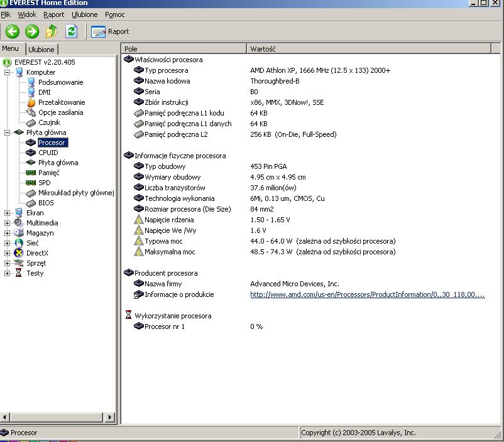Click the Czujnik sensor icon
The width and height of the screenshot is (504, 442).
pyautogui.click(x=31, y=122)
